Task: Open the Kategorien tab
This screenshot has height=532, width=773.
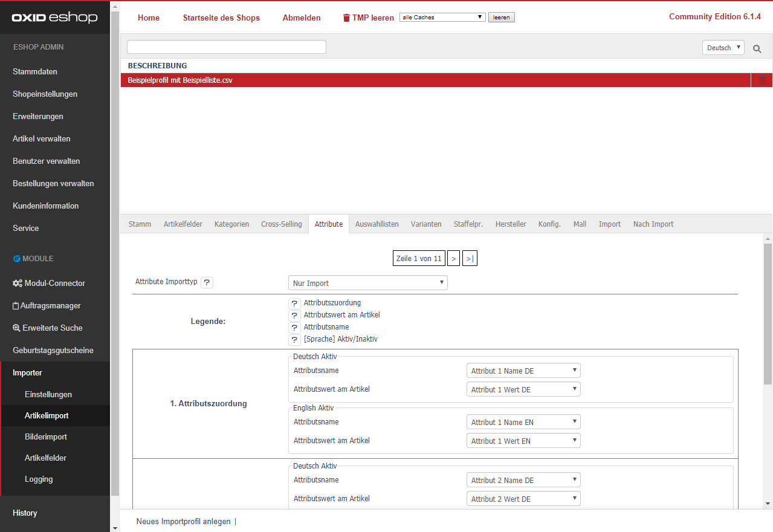Action: click(231, 224)
